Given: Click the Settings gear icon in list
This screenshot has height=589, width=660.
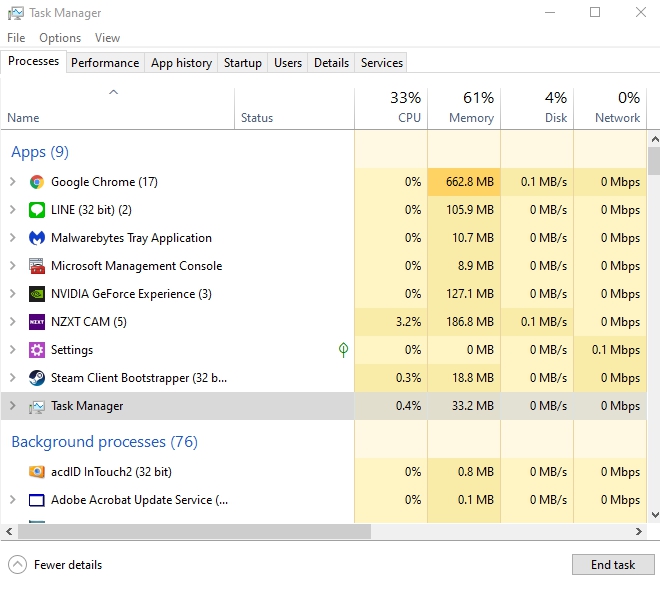Looking at the screenshot, I should pyautogui.click(x=37, y=350).
